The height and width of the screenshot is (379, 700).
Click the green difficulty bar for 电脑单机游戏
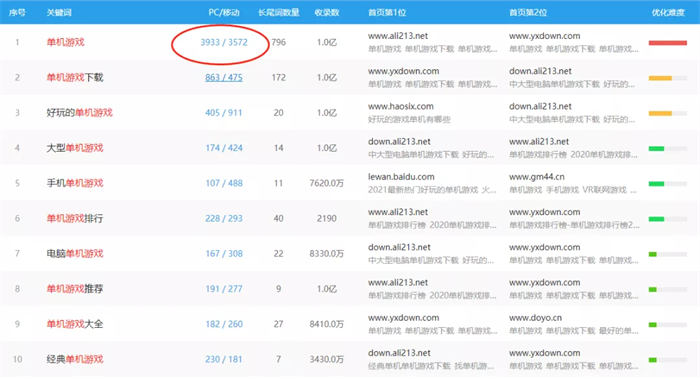coord(653,254)
